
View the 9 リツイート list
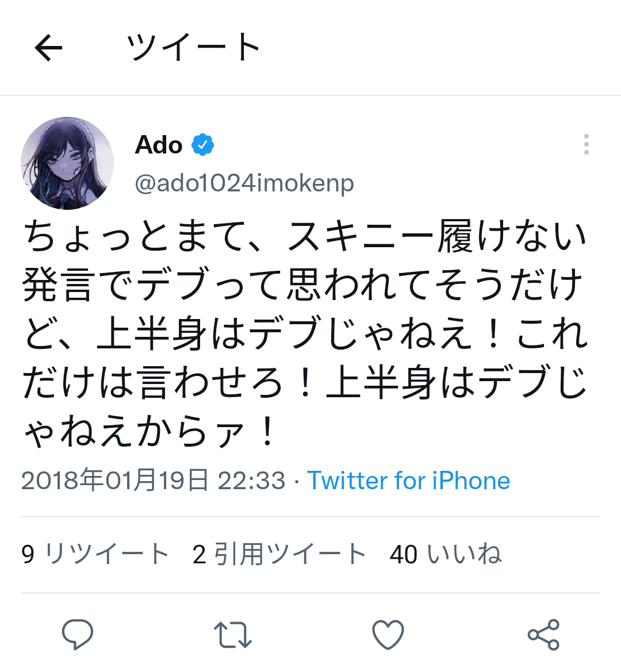pyautogui.click(x=95, y=554)
